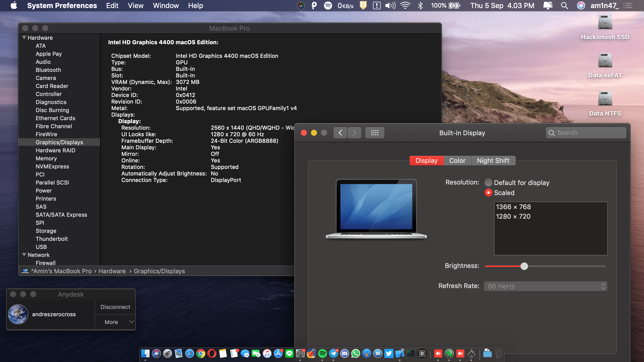Switch to the Color tab
The height and width of the screenshot is (362, 644).
point(457,160)
